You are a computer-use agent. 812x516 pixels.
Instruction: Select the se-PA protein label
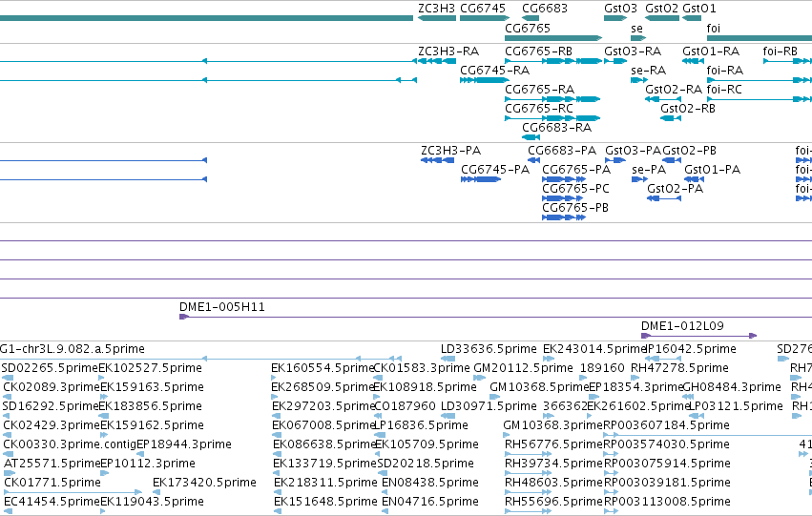649,170
